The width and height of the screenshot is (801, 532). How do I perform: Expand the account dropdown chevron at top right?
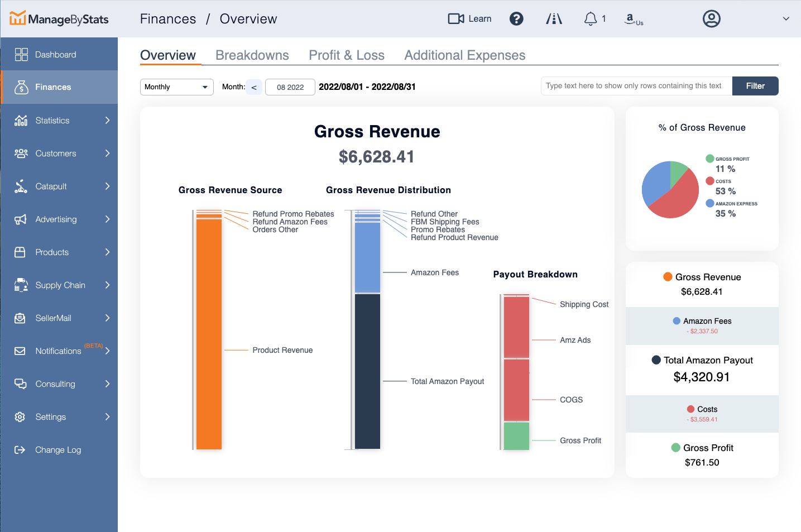click(786, 19)
